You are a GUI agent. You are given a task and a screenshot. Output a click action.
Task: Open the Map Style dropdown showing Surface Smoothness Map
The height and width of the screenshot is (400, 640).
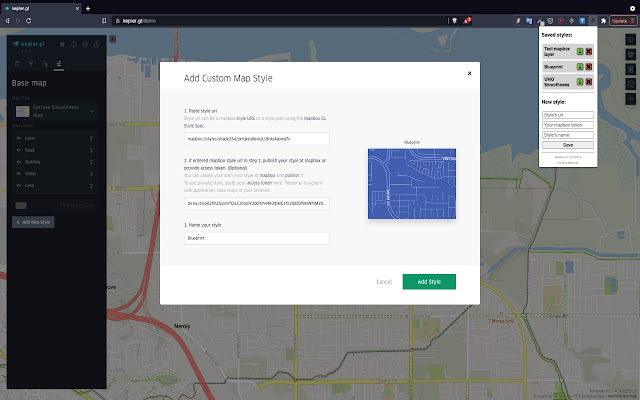pyautogui.click(x=55, y=111)
